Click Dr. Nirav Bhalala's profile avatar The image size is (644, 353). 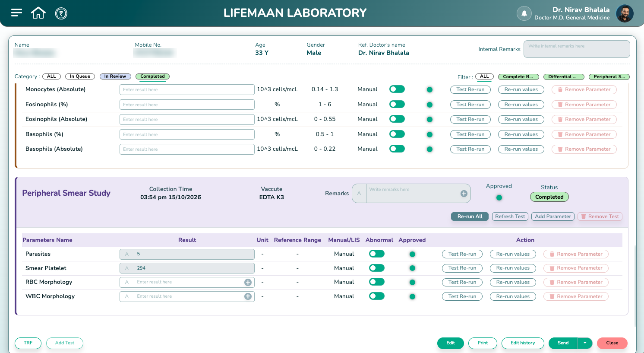[x=625, y=13]
